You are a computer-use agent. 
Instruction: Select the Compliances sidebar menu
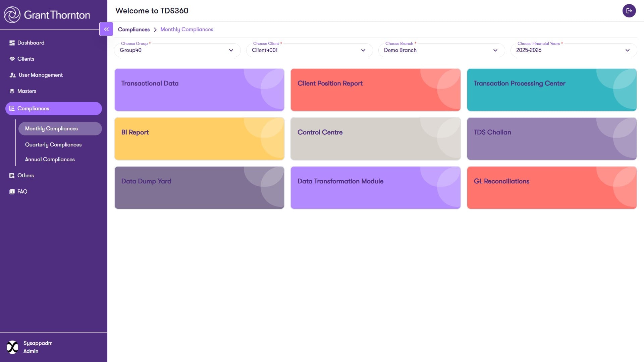tap(54, 109)
